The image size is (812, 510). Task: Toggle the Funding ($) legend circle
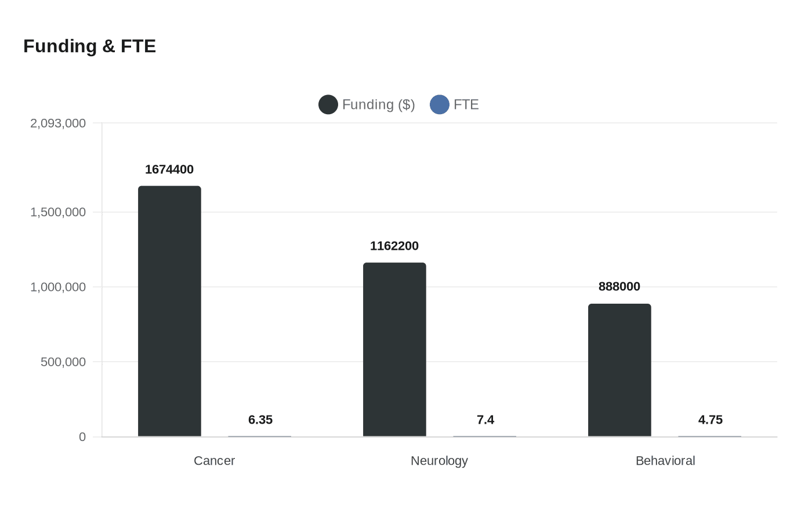[x=328, y=105]
